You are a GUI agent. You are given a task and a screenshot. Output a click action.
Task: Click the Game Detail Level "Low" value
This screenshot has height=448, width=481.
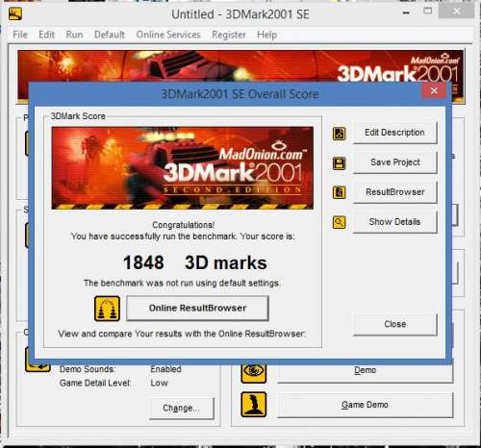pyautogui.click(x=159, y=383)
